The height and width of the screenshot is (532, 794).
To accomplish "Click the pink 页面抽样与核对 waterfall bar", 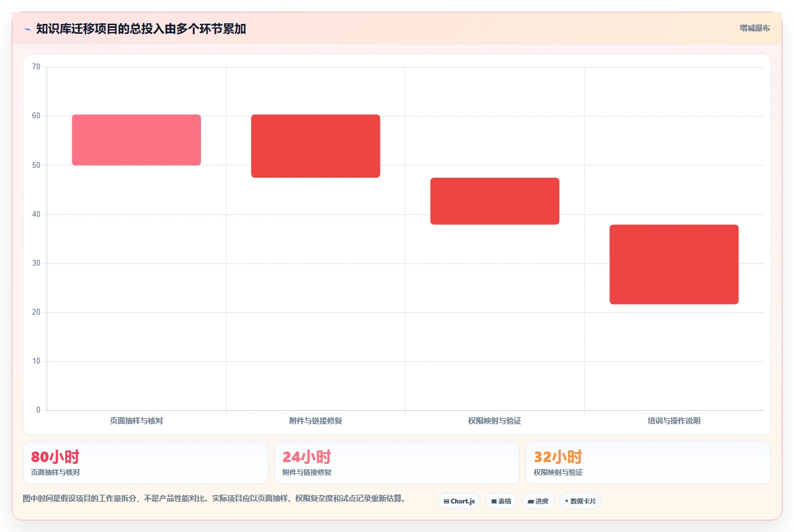I will (x=136, y=140).
